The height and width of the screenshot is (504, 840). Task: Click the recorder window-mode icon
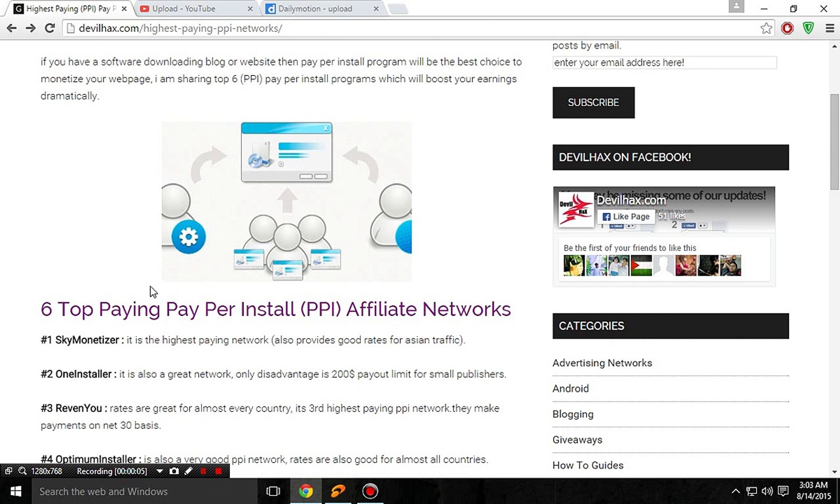point(8,471)
